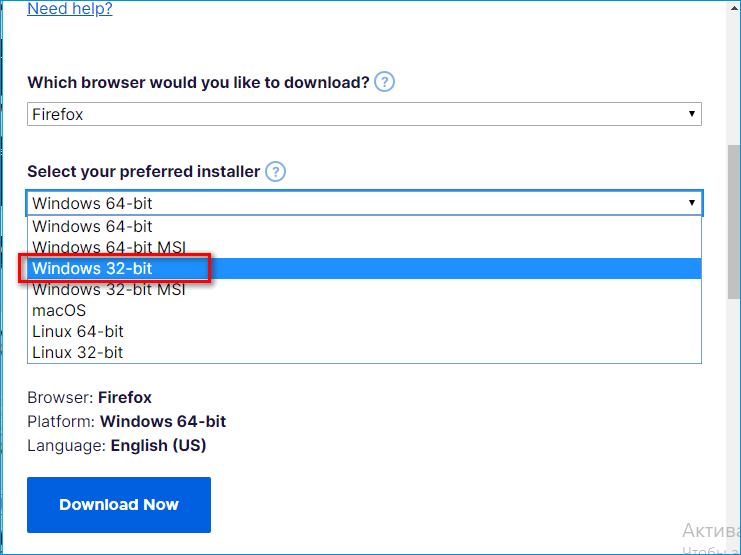The height and width of the screenshot is (555, 741).
Task: Choose macOS from the installer list
Action: [x=59, y=311]
